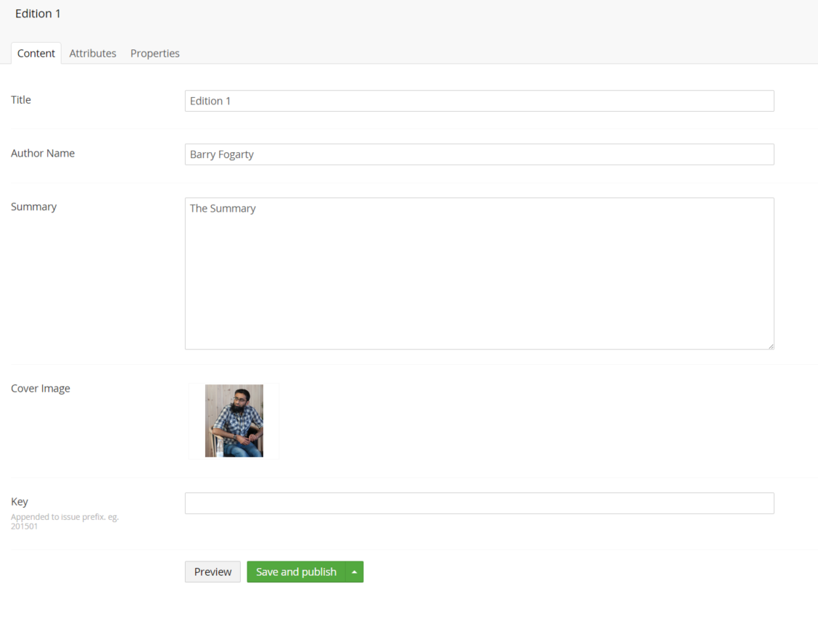Open the Attributes tab
This screenshot has height=644, width=818.
click(93, 53)
